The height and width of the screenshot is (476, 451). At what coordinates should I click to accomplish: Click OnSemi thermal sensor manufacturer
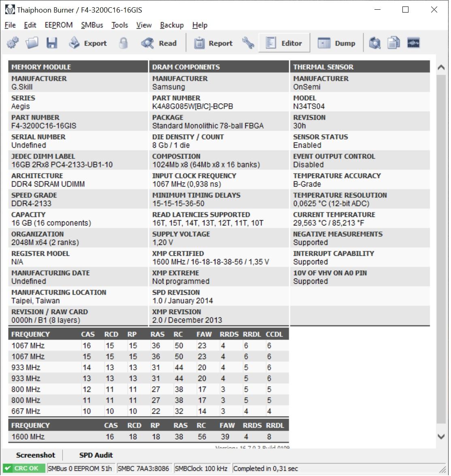click(x=307, y=87)
